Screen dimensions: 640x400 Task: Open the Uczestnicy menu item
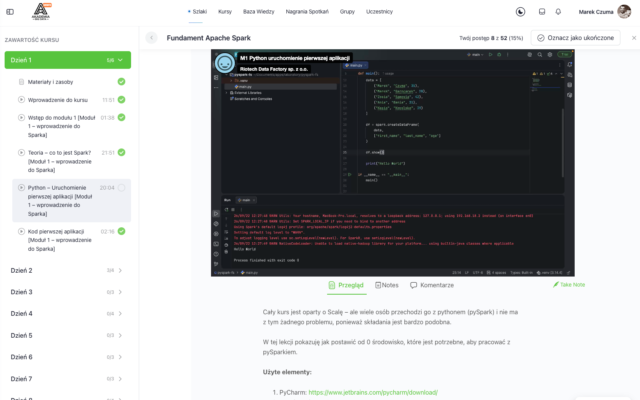point(379,12)
